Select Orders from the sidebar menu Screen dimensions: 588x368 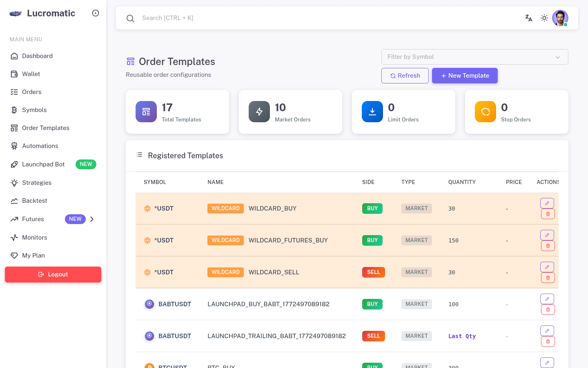click(31, 92)
